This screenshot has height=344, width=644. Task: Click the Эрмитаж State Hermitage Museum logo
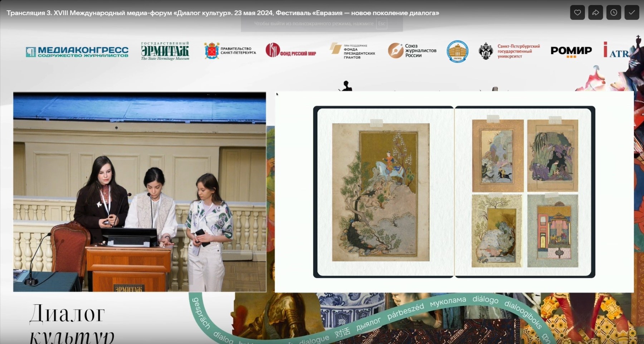(x=165, y=51)
